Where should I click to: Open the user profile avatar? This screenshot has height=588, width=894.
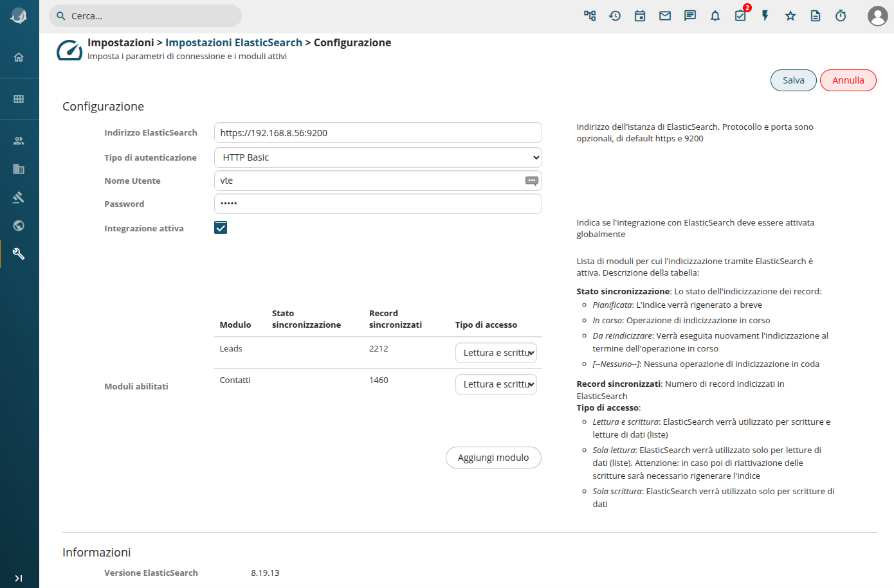tap(877, 16)
